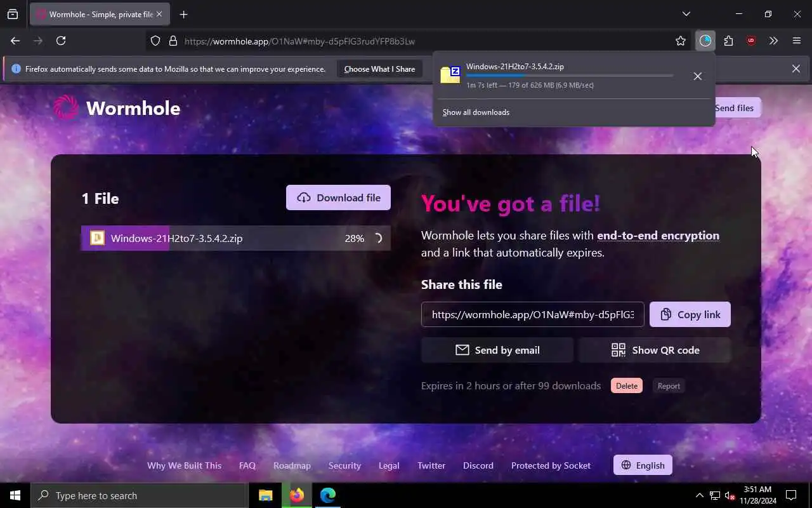Screen dimensions: 812x508
Task: Open the English language selector
Action: point(643,465)
